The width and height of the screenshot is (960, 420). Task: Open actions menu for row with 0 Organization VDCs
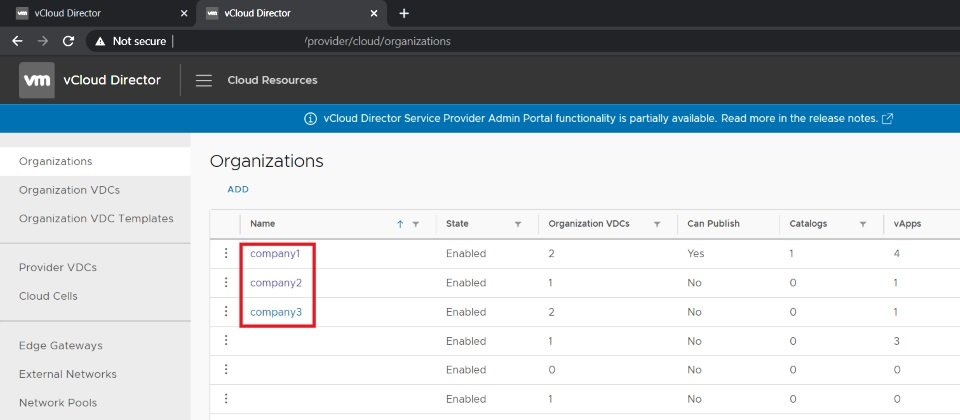226,369
